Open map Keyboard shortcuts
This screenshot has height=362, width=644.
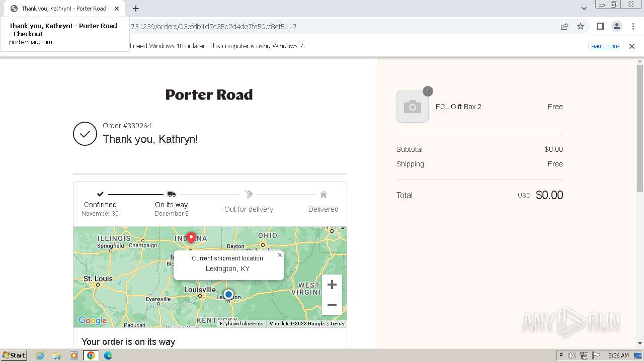coord(242,324)
